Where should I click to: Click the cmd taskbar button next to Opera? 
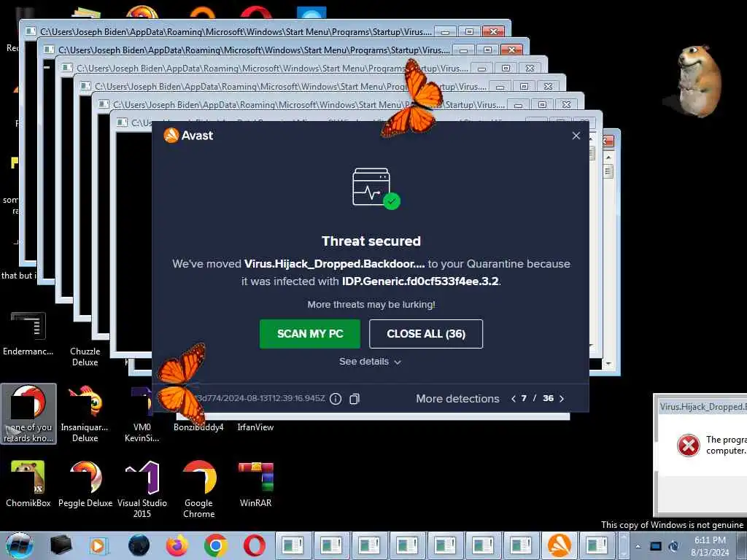pyautogui.click(x=293, y=545)
